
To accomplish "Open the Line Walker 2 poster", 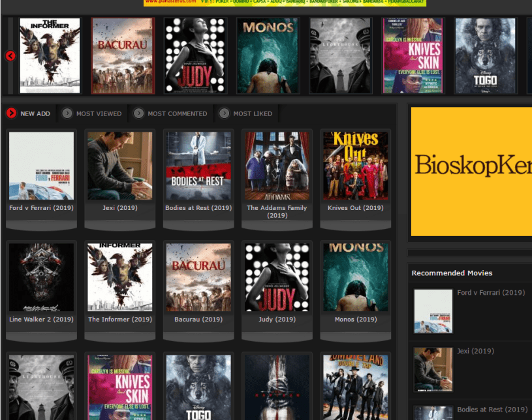I will tap(41, 277).
